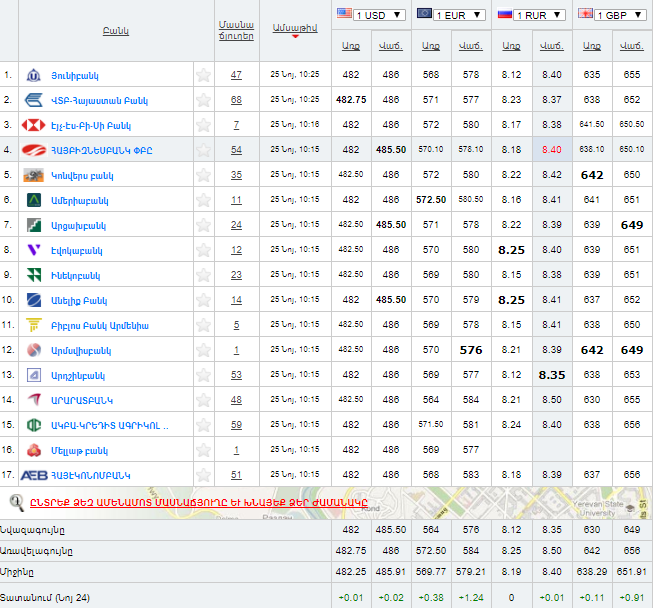
Task: Click the Mellat Bank red flower logo
Action: (33, 450)
